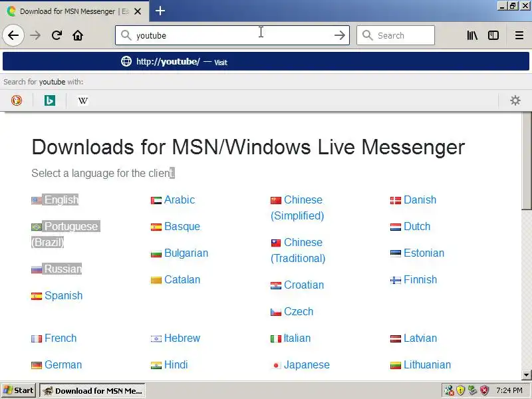This screenshot has height=399, width=532.
Task: Select the Russian language link
Action: (x=63, y=269)
